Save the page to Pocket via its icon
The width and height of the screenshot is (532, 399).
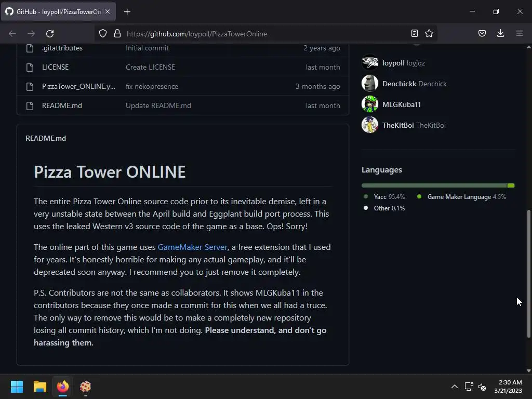482,33
